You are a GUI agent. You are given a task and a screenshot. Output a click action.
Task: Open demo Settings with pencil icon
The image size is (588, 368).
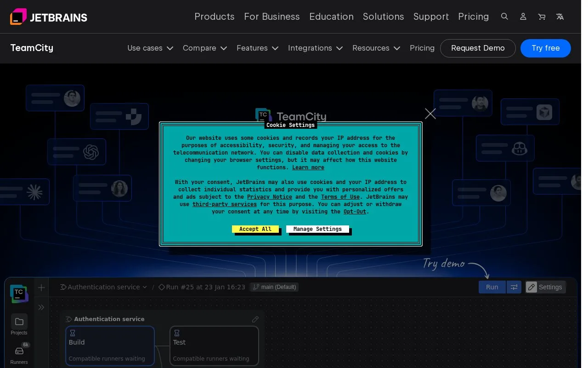tap(545, 287)
